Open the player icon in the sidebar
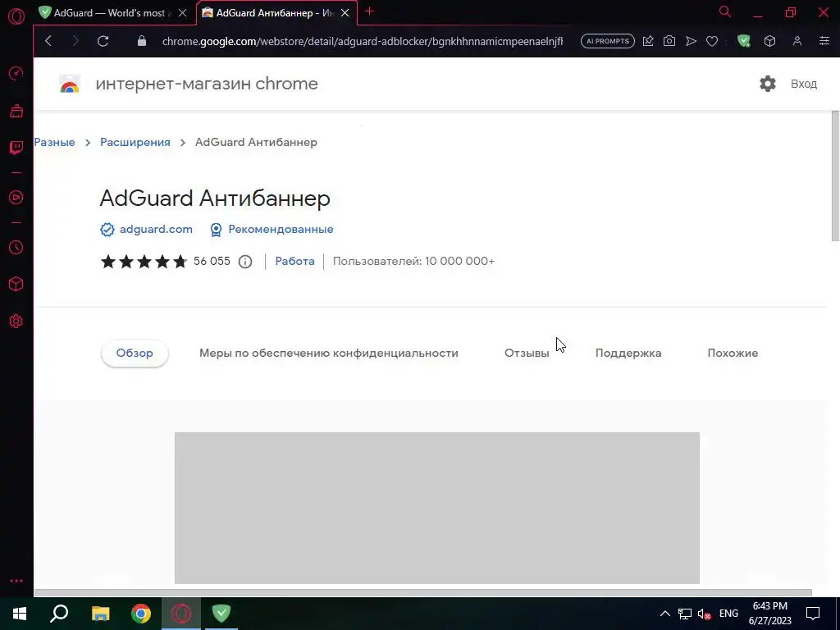 (x=16, y=197)
